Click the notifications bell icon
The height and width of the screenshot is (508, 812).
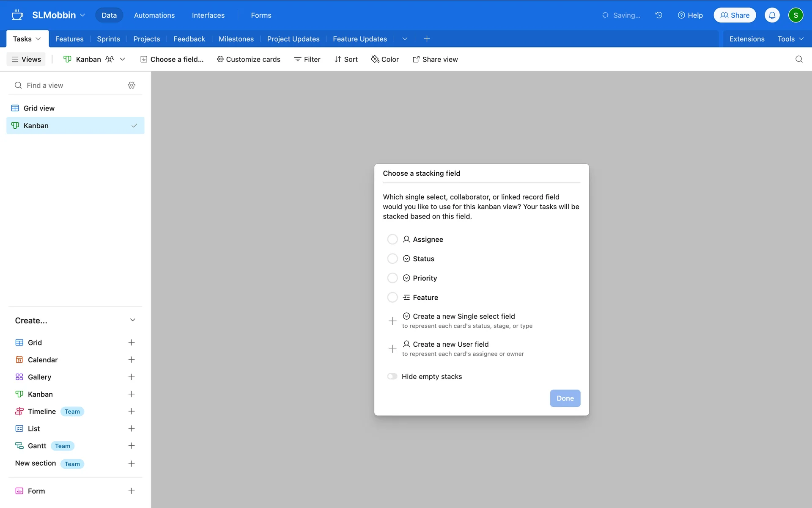[772, 15]
